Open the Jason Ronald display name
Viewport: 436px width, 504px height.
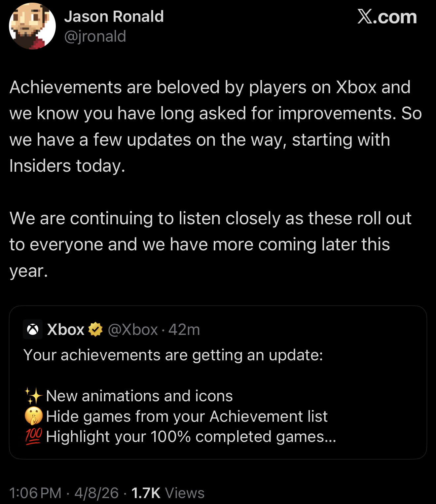pyautogui.click(x=114, y=17)
